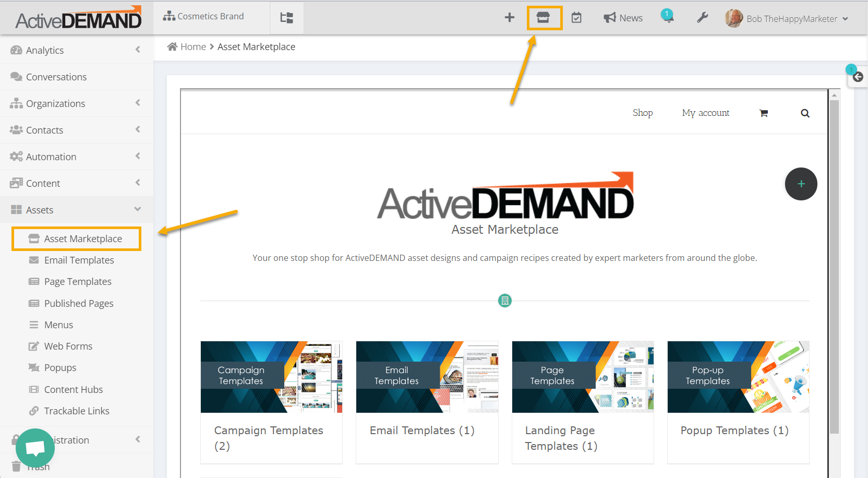Click the Home breadcrumb link
868x478 pixels.
coord(193,46)
